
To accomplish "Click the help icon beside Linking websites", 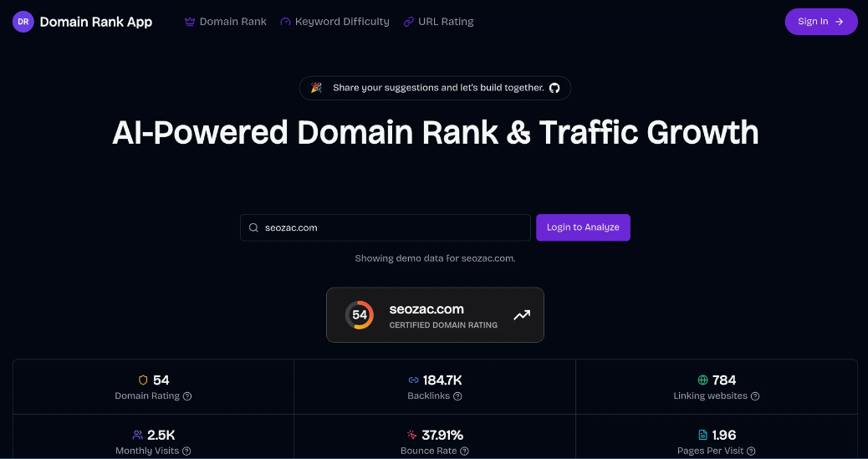I will (x=755, y=396).
